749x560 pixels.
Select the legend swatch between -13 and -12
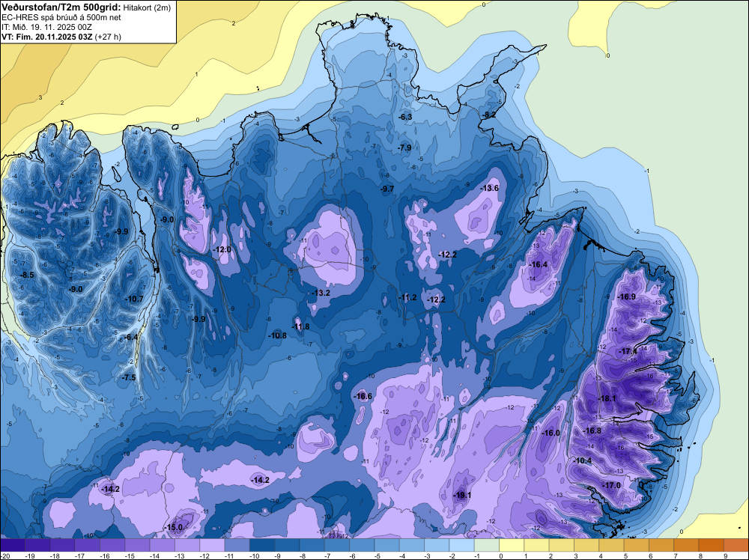(187, 545)
